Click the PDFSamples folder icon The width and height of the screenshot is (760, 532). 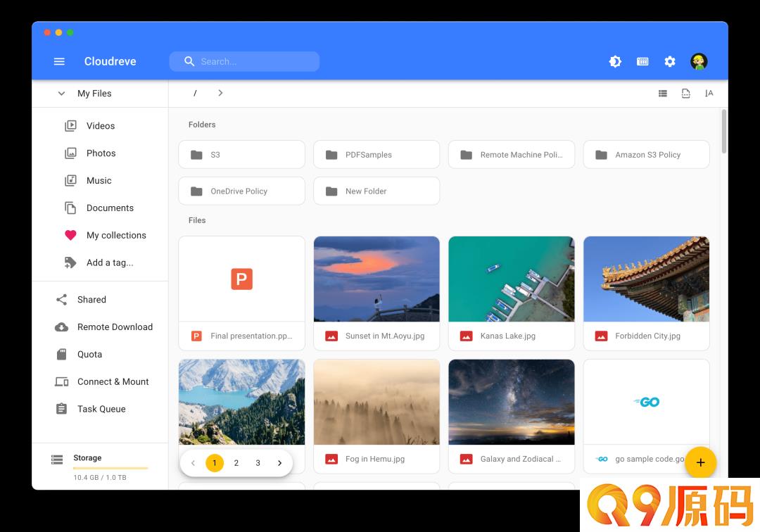331,155
